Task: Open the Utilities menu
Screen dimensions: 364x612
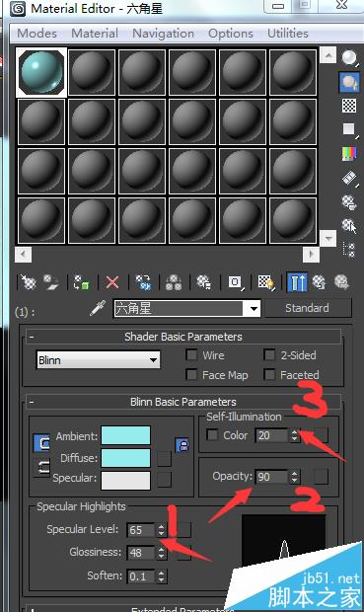Action: point(287,34)
